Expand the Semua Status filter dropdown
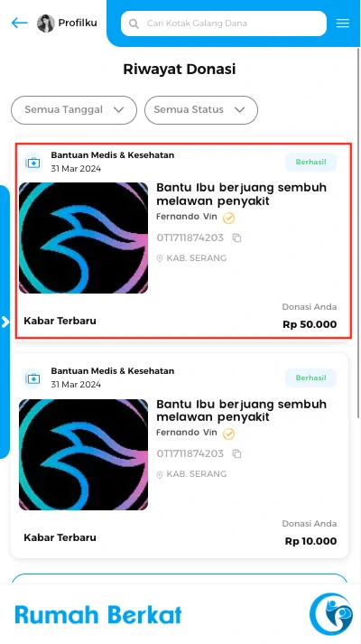The width and height of the screenshot is (361, 644). [201, 110]
